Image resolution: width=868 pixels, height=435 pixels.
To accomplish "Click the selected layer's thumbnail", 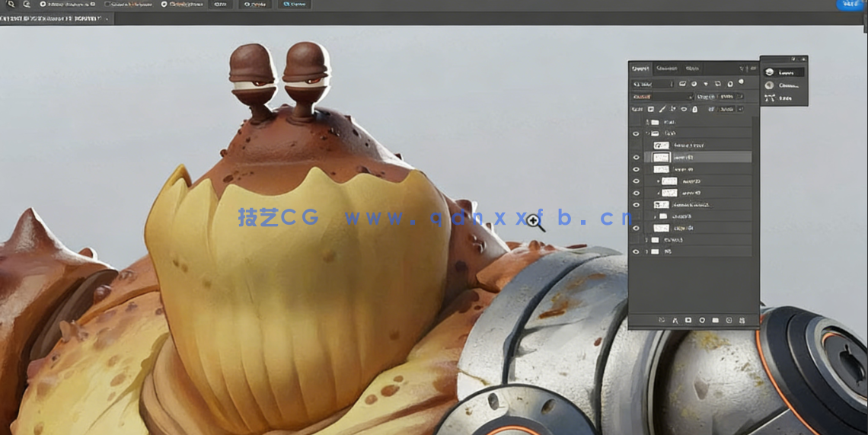I will click(x=661, y=158).
